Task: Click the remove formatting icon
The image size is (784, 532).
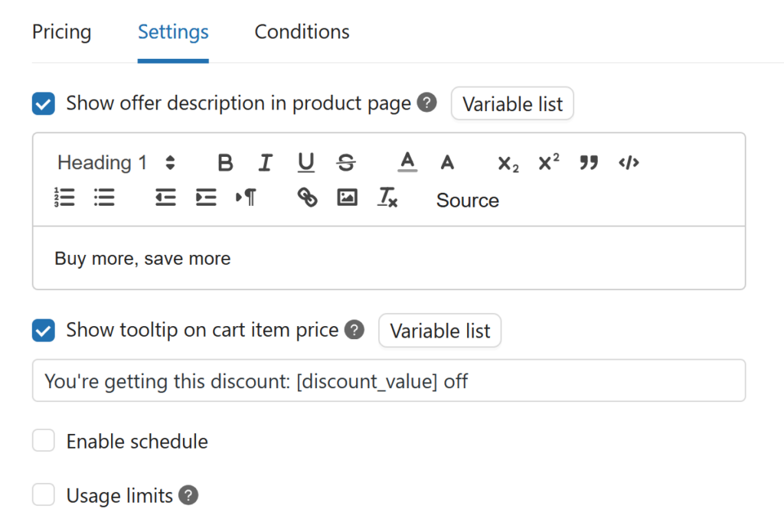Action: 387,197
